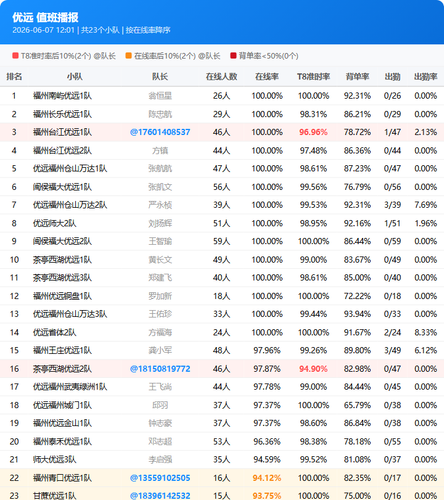Click the red 96.96% T8 rate value
The image size is (444, 500).
pos(313,132)
